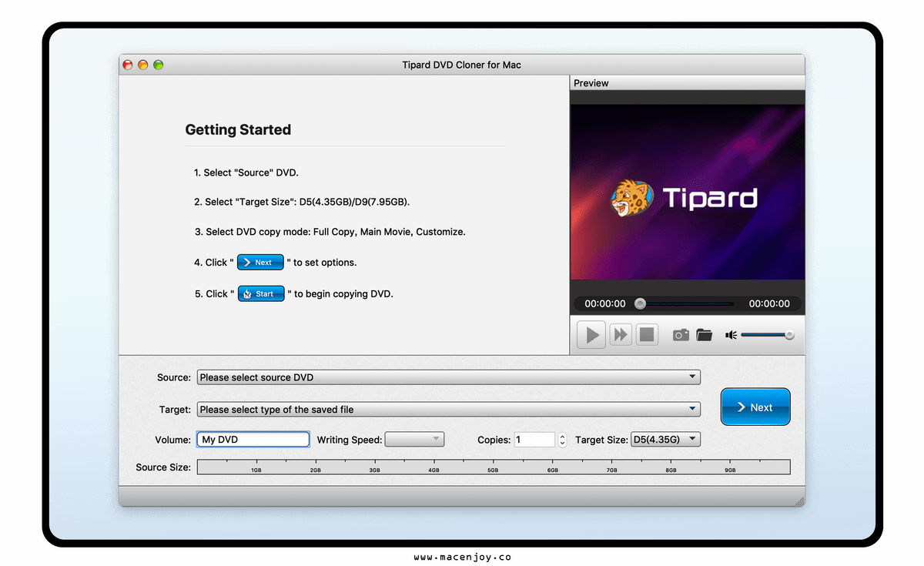Click the Copies number input field

coord(534,440)
